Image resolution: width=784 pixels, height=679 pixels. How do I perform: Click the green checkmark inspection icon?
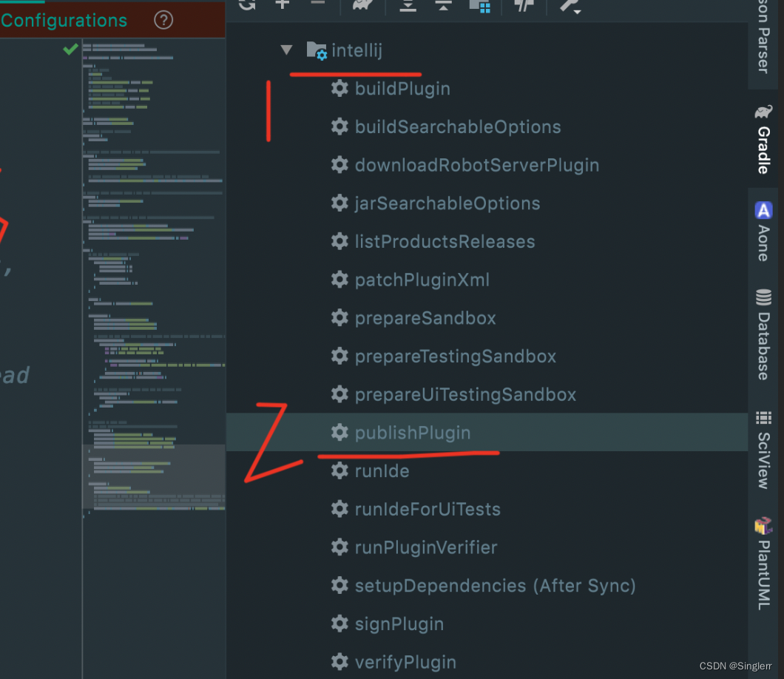[x=70, y=49]
